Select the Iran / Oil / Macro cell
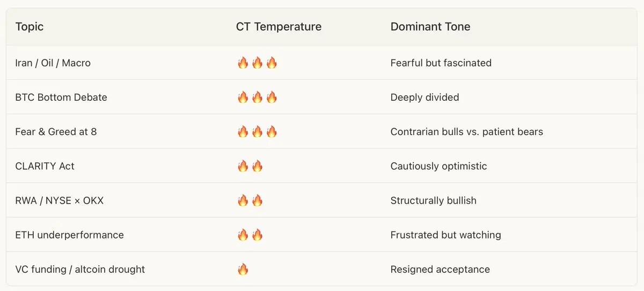The height and width of the screenshot is (291, 644). (53, 63)
